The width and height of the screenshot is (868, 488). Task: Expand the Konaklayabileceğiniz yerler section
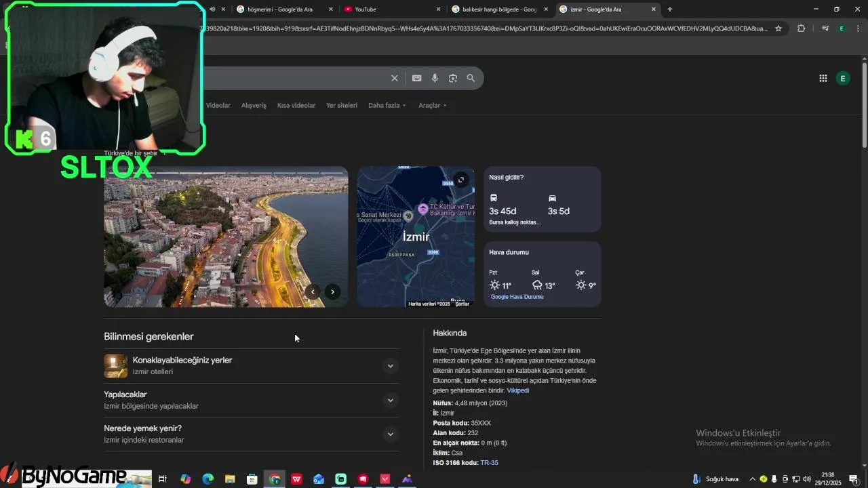click(x=390, y=366)
